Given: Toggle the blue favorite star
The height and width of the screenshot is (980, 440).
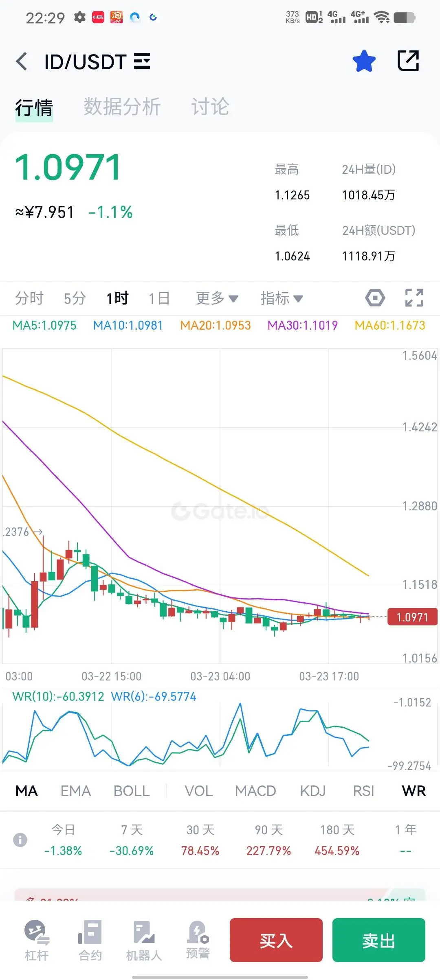Looking at the screenshot, I should click(364, 61).
